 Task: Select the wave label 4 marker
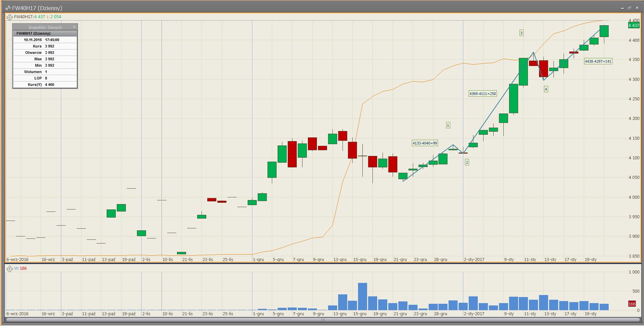pyautogui.click(x=546, y=89)
